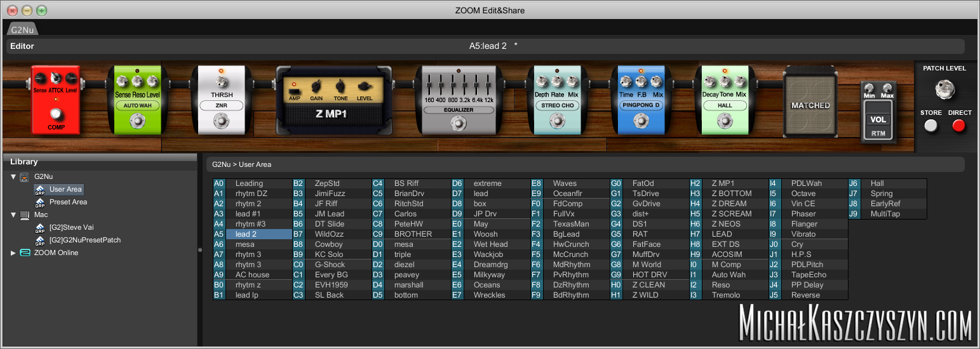Select patch J3 TapeEcho
Viewport: 980px width, 349px height.
[x=808, y=275]
